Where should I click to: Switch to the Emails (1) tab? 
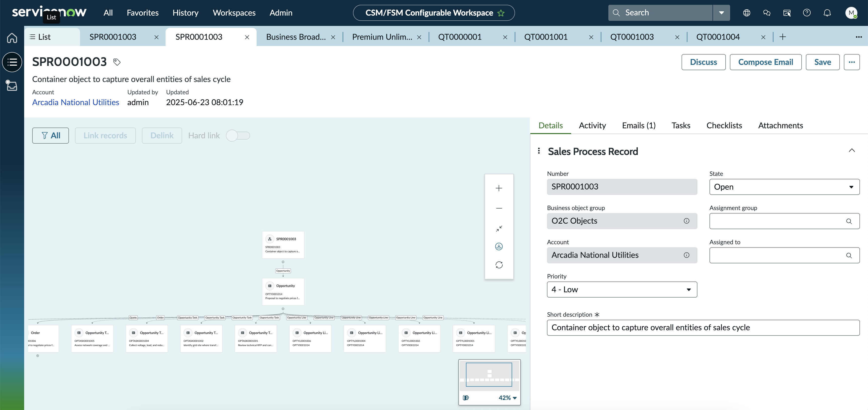coord(639,126)
